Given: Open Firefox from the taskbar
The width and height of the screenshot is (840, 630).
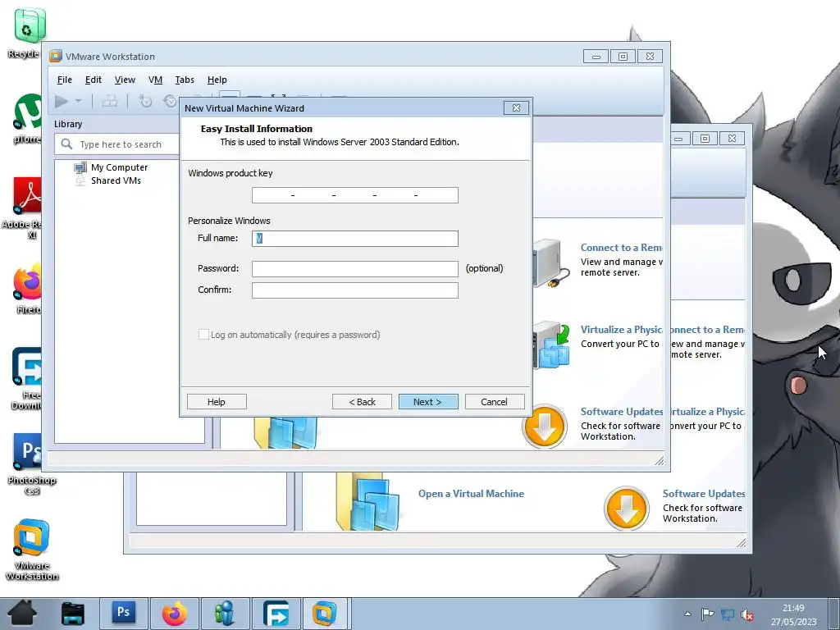Looking at the screenshot, I should coord(175,614).
